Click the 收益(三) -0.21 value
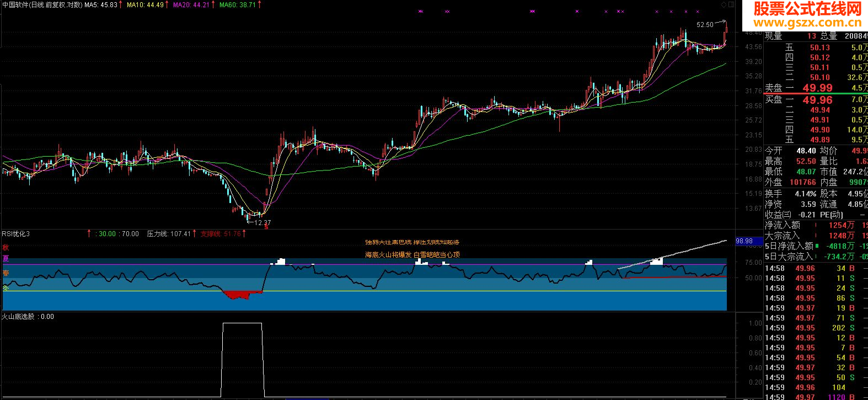This screenshot has width=868, height=400. [807, 215]
